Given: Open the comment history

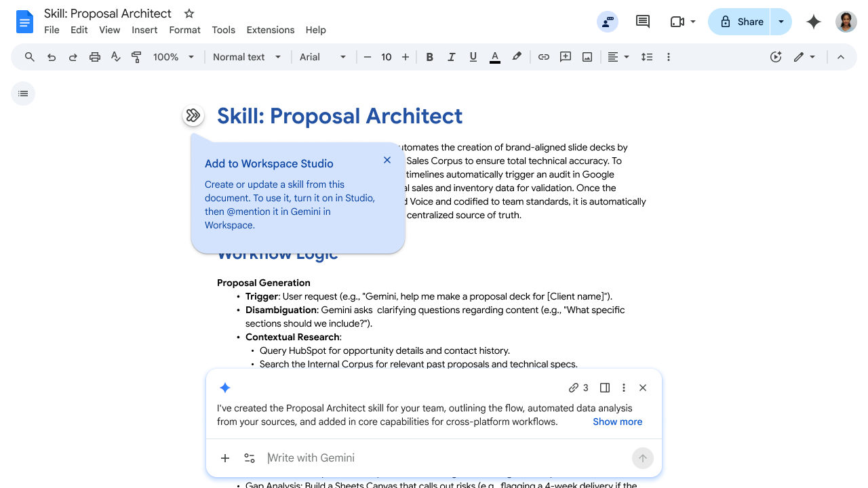Looking at the screenshot, I should (x=642, y=22).
